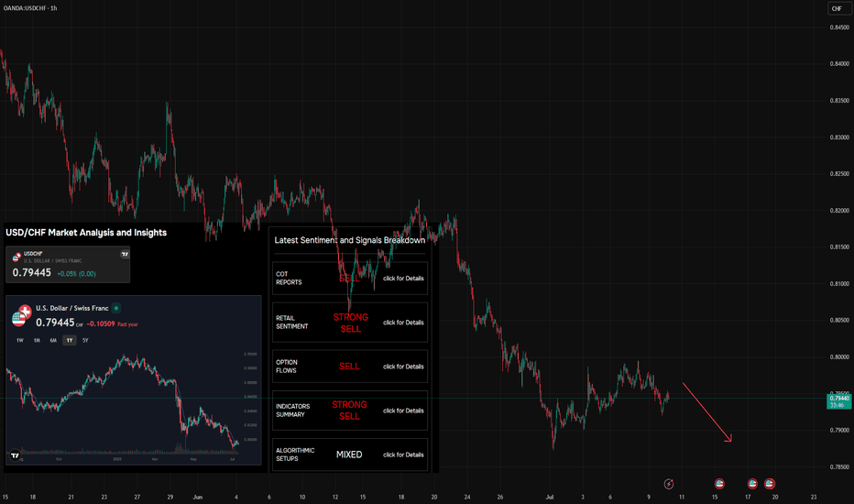Click the 'RETAIL SENTIMENT' label

(x=292, y=323)
